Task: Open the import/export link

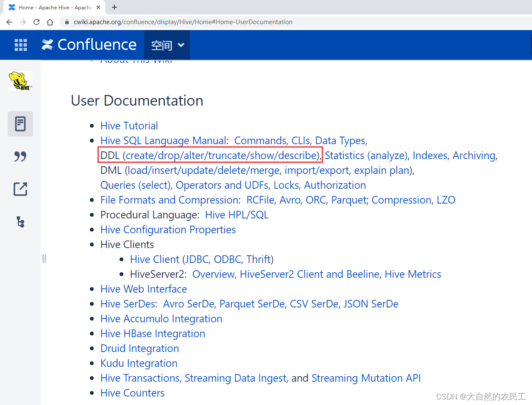Action: click(317, 170)
